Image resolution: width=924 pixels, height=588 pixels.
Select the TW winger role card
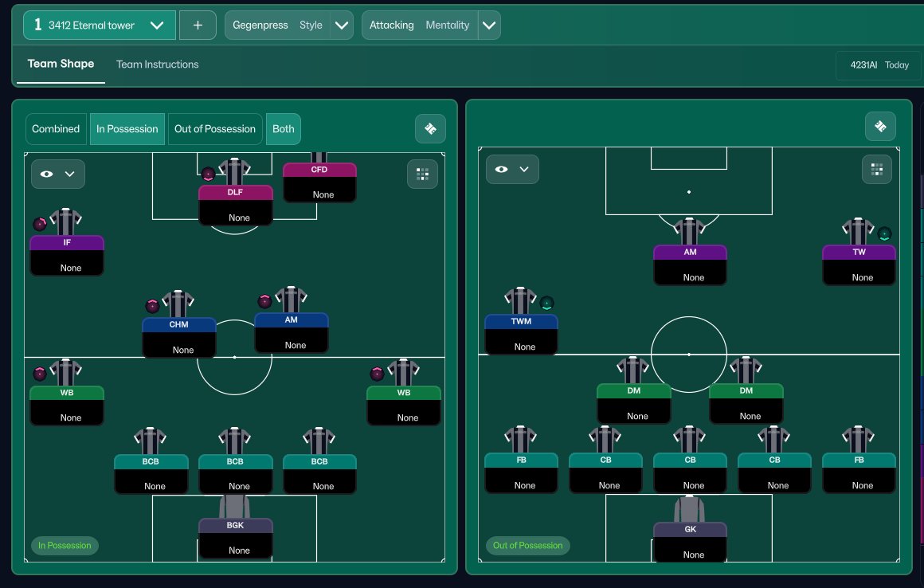coord(859,265)
